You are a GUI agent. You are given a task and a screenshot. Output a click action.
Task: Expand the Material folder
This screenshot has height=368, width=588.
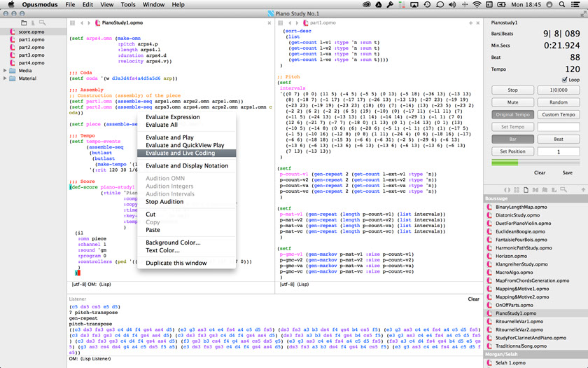pos(6,79)
